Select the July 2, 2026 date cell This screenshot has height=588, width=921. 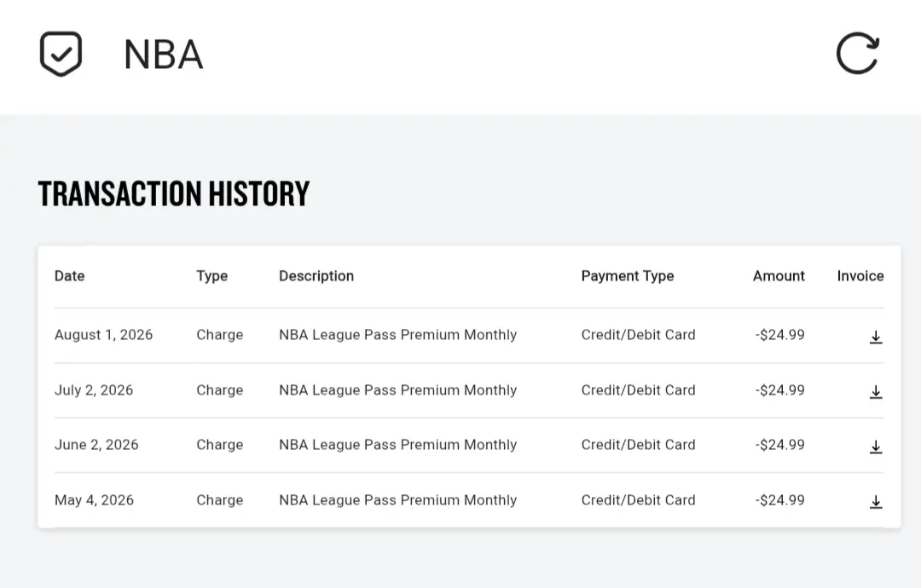(94, 390)
